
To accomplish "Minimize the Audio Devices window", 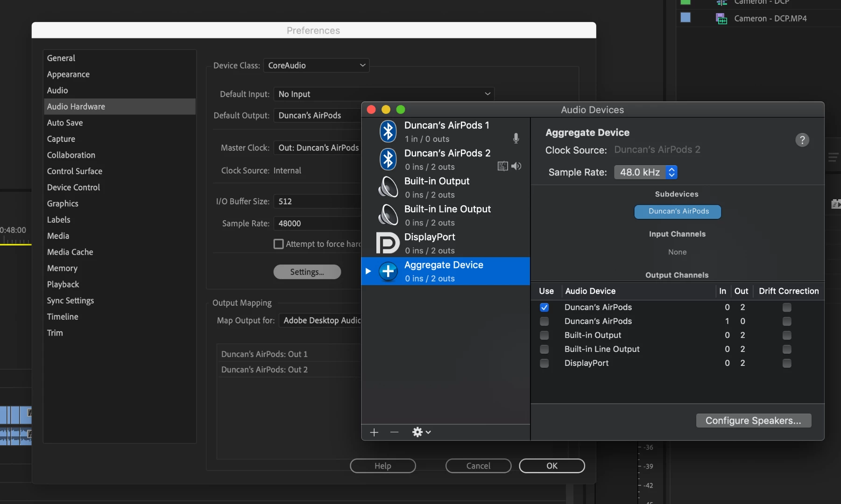I will coord(386,110).
